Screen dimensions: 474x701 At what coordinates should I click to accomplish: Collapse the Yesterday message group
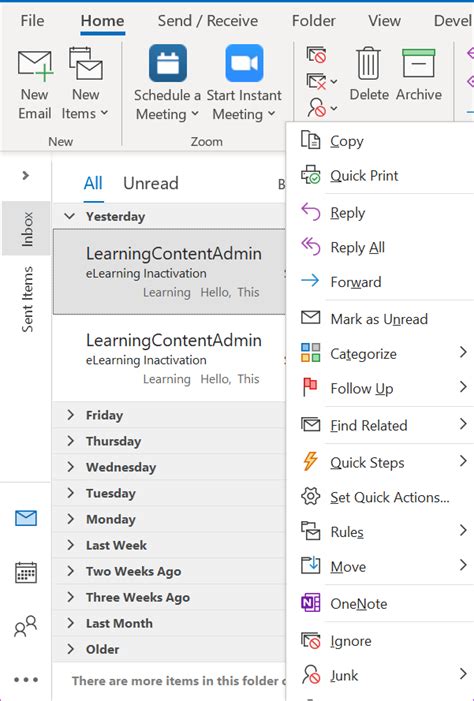[69, 216]
